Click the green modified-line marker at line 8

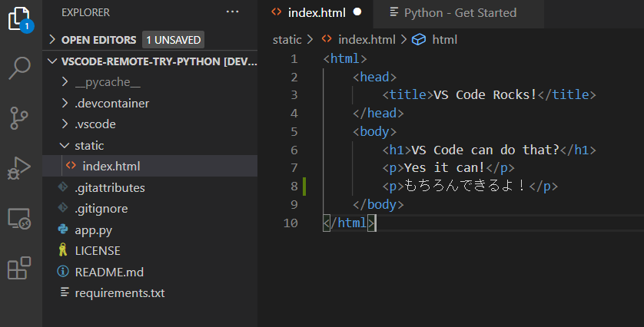tap(304, 187)
